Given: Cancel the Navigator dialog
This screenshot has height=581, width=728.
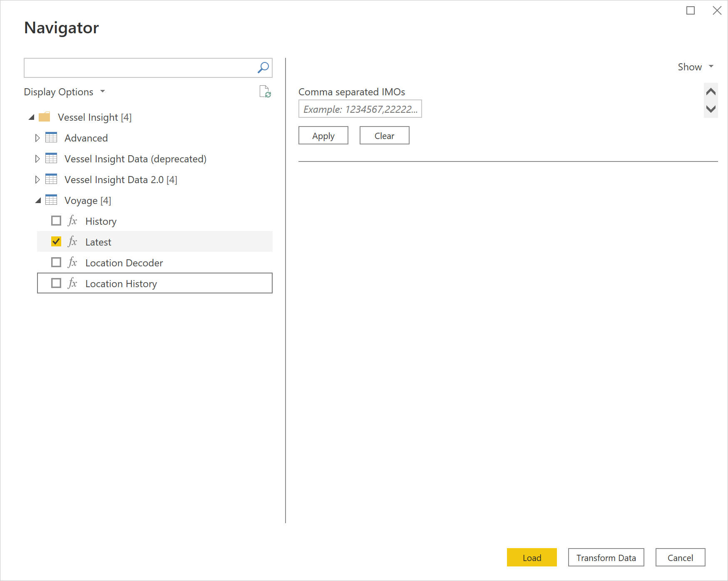Looking at the screenshot, I should [x=680, y=557].
